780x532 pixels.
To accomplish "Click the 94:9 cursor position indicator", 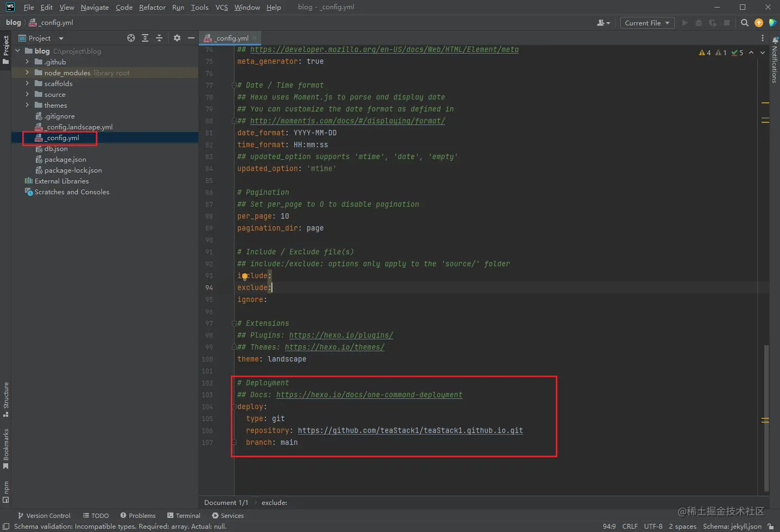I will pos(609,526).
